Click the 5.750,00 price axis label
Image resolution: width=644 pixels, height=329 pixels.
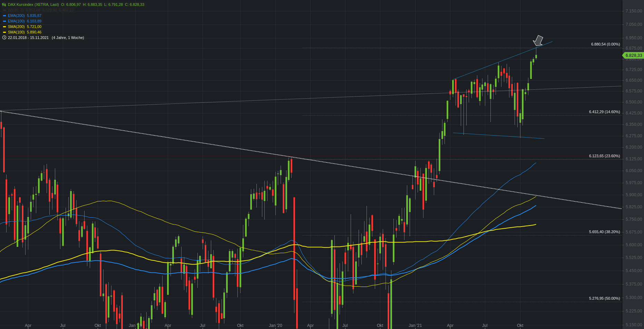click(x=634, y=219)
